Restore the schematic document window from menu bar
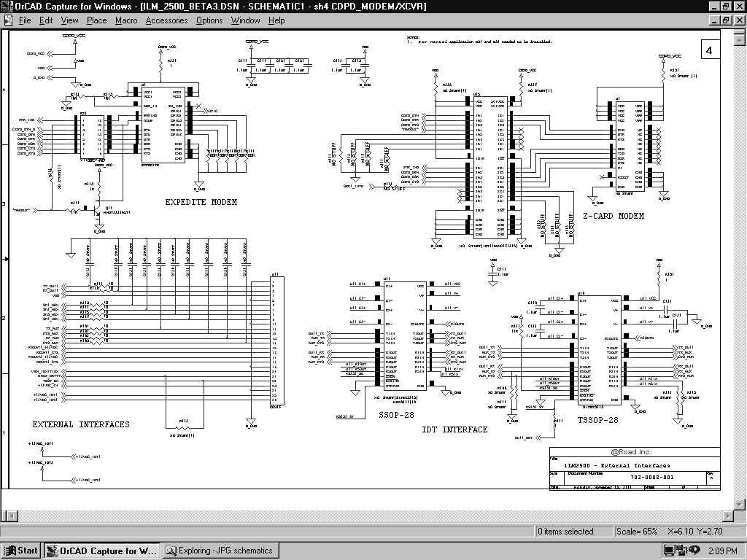Screen dimensions: 747x560 [726, 20]
